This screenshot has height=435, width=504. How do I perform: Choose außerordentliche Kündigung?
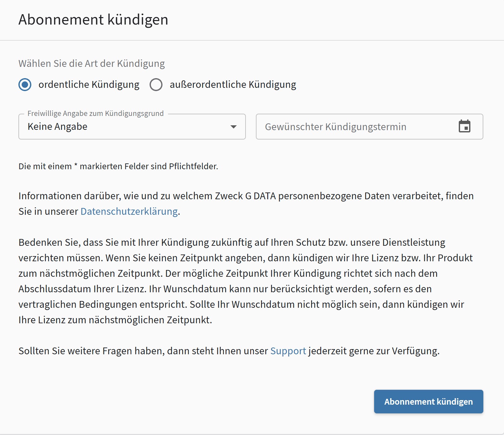[x=156, y=85]
